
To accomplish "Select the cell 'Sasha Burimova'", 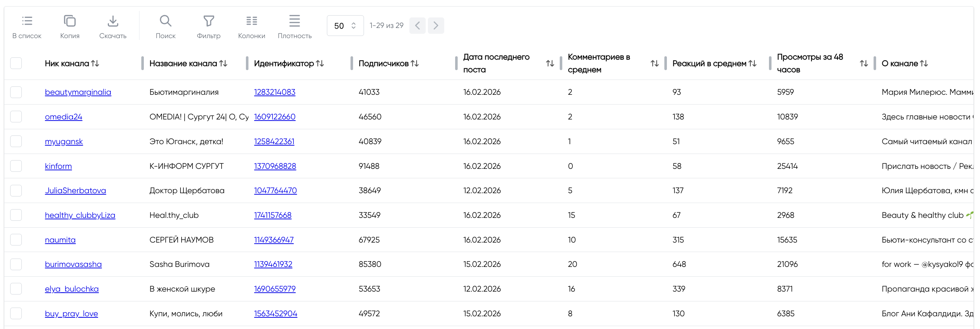I will [179, 264].
